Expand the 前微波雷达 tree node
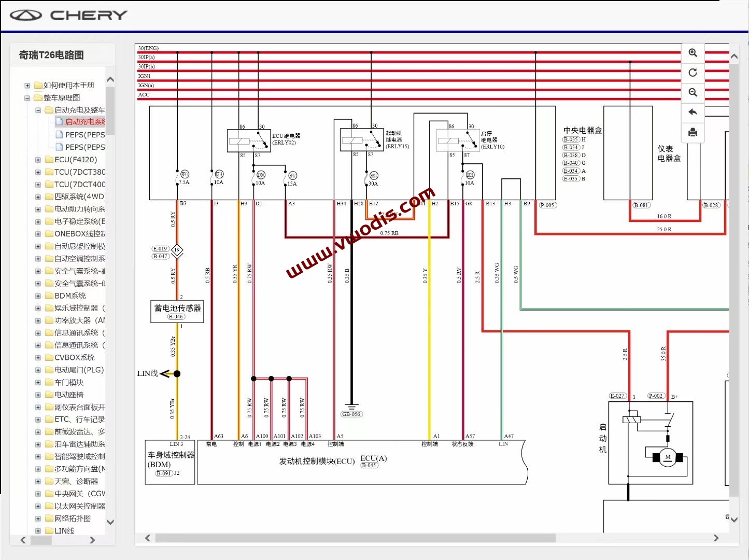 [38, 432]
